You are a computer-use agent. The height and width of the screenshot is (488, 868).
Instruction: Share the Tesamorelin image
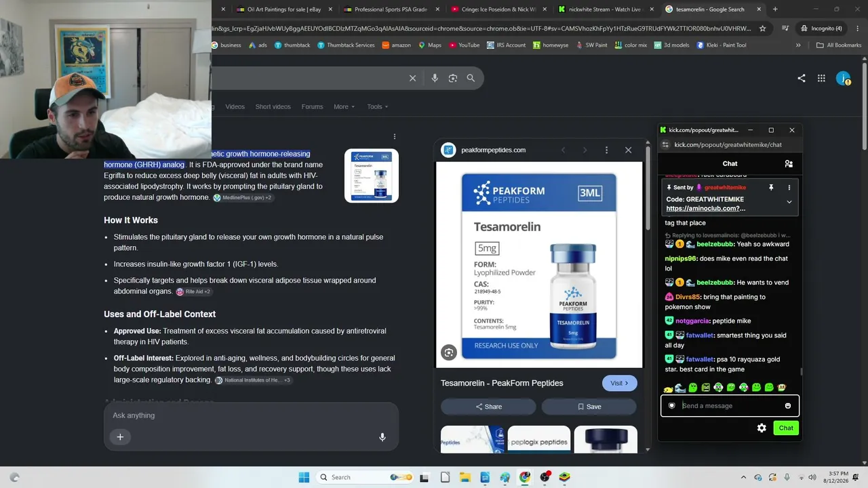(488, 407)
